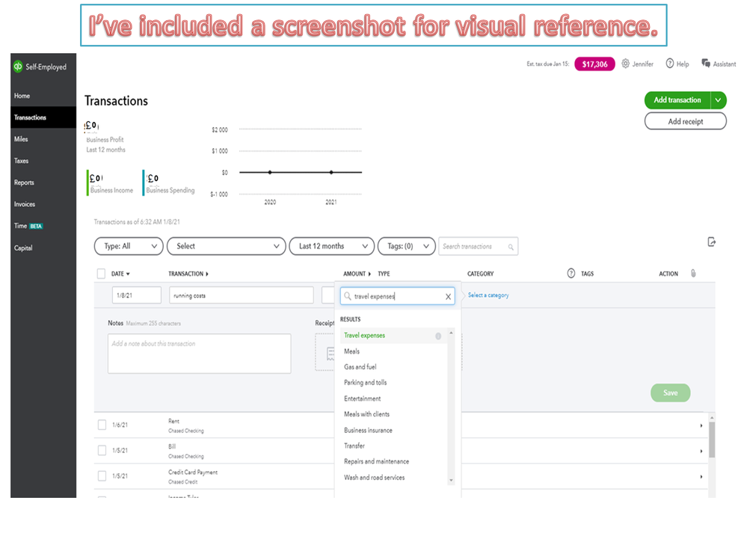This screenshot has height=560, width=747.
Task: Click the Help question mark icon
Action: 669,64
